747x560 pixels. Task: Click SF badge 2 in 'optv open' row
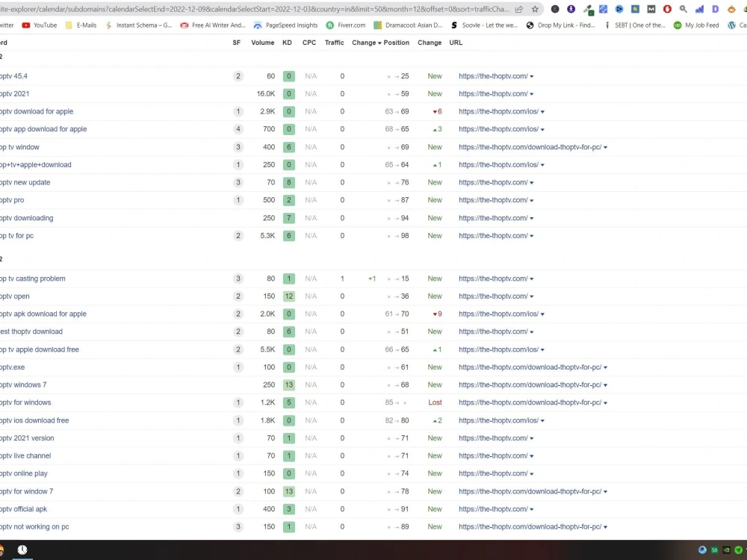click(x=238, y=296)
